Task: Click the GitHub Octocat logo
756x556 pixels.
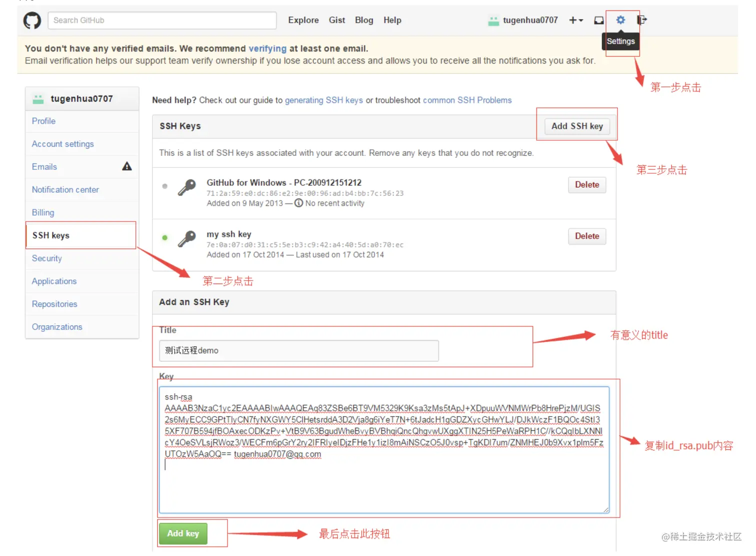Action: [x=32, y=20]
